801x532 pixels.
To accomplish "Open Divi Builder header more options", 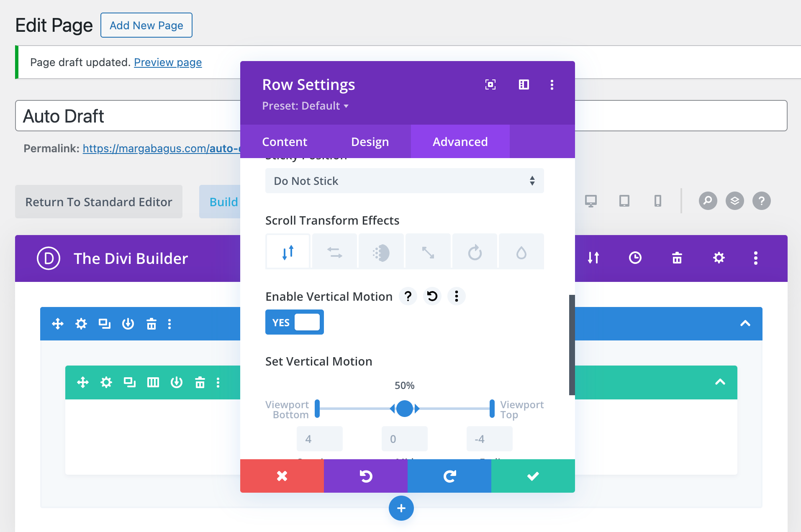I will coord(756,258).
